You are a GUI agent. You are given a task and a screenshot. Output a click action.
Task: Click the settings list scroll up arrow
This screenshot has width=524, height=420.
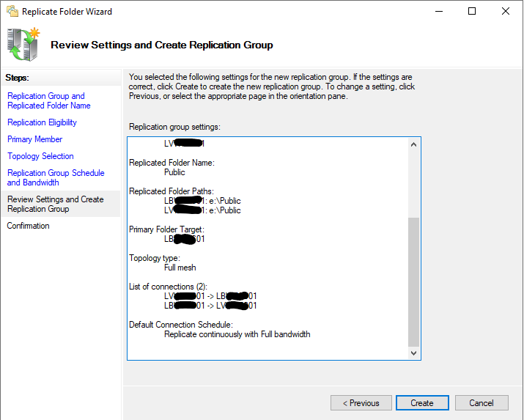tap(413, 144)
